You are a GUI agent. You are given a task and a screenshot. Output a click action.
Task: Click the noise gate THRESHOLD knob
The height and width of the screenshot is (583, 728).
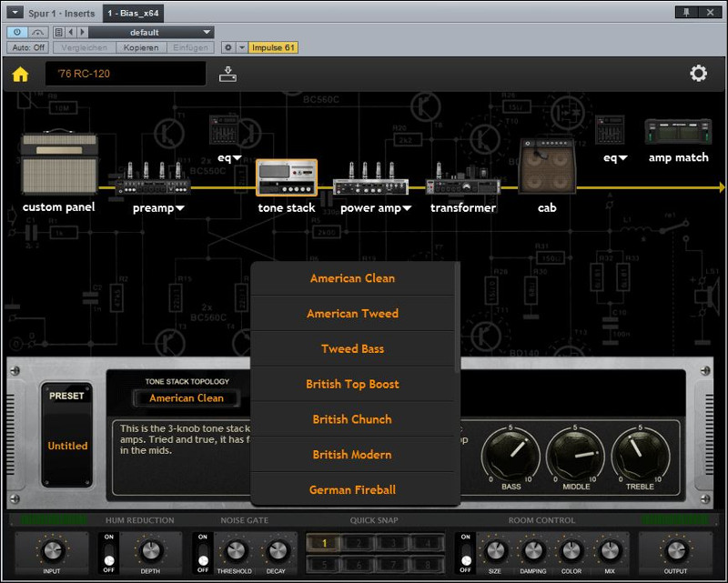click(x=235, y=551)
